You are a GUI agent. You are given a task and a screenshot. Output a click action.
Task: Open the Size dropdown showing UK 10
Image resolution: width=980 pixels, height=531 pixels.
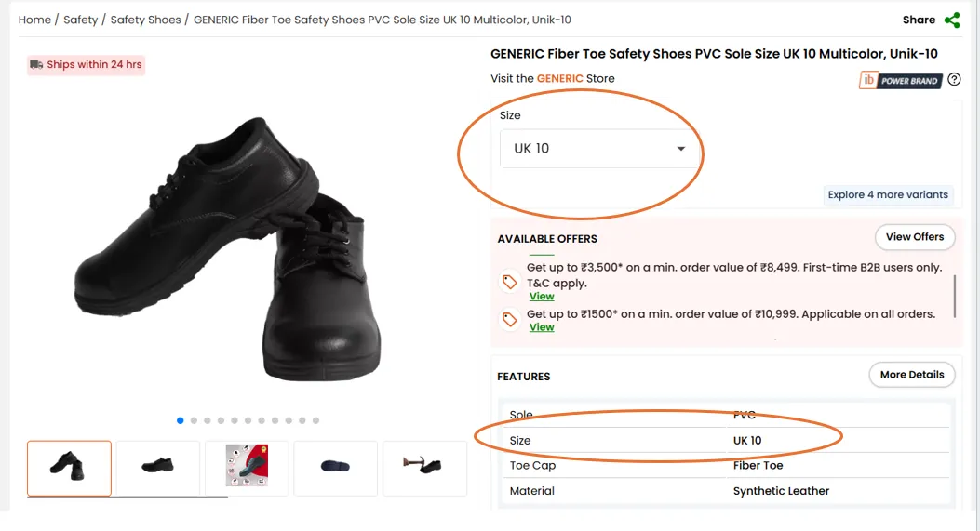click(x=599, y=149)
